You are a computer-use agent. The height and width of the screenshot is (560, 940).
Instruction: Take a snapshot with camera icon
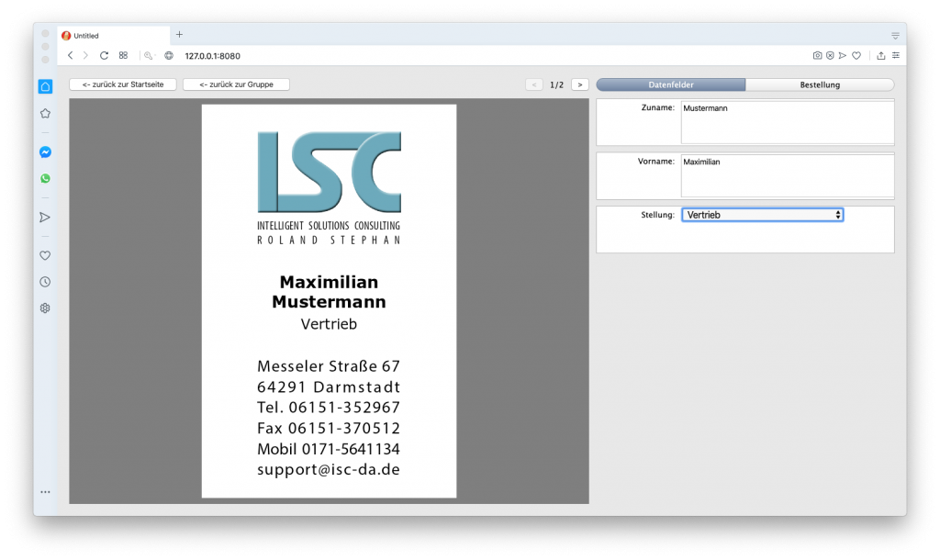[817, 55]
